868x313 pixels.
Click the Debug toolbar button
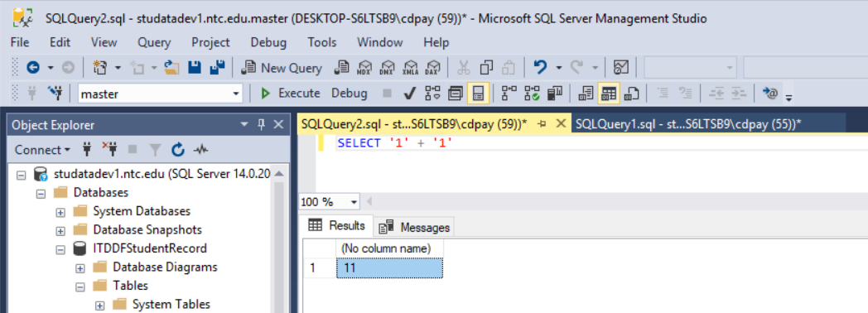pyautogui.click(x=350, y=94)
